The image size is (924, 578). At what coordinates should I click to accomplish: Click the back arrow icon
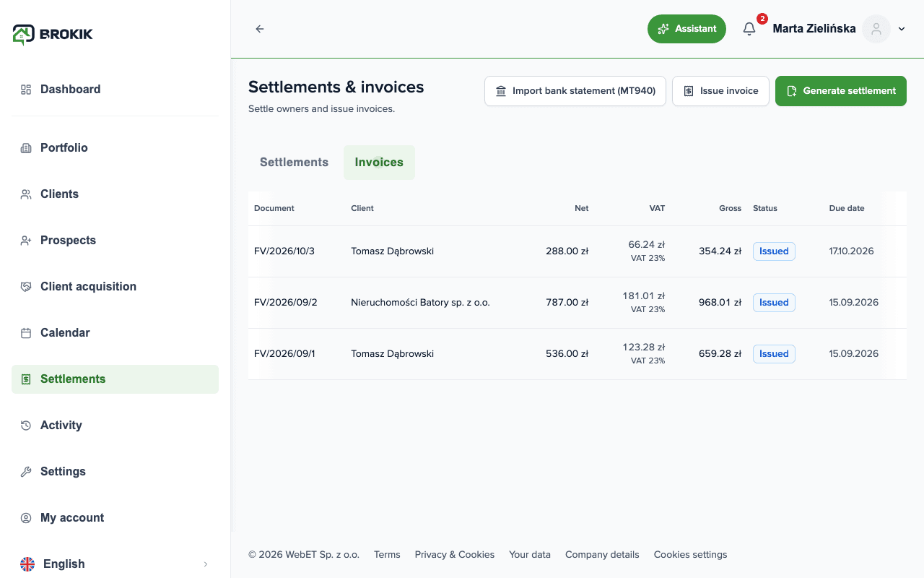pyautogui.click(x=260, y=29)
